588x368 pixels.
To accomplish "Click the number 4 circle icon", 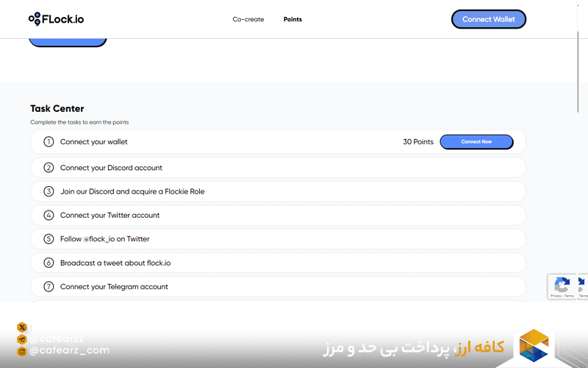I will point(49,215).
